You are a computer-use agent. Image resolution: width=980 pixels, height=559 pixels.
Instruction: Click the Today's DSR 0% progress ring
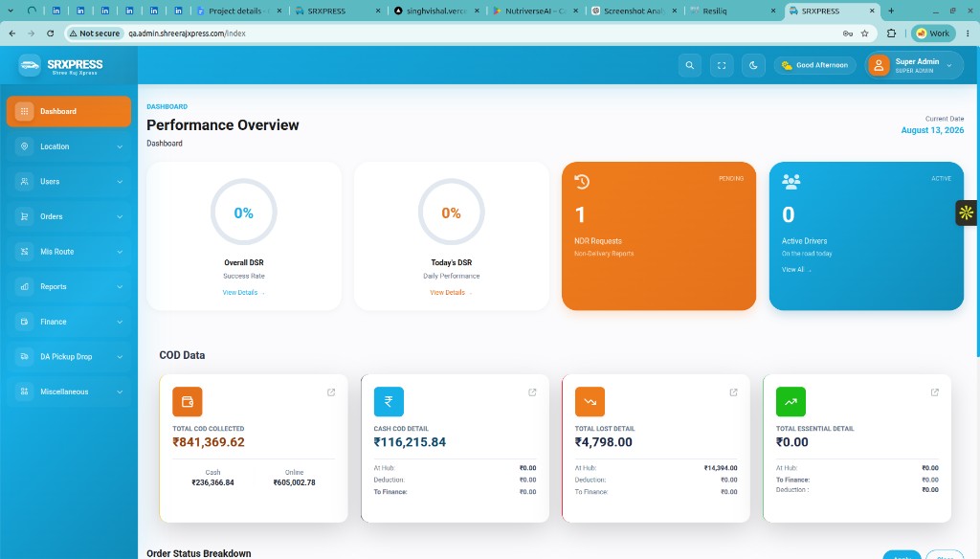(452, 212)
